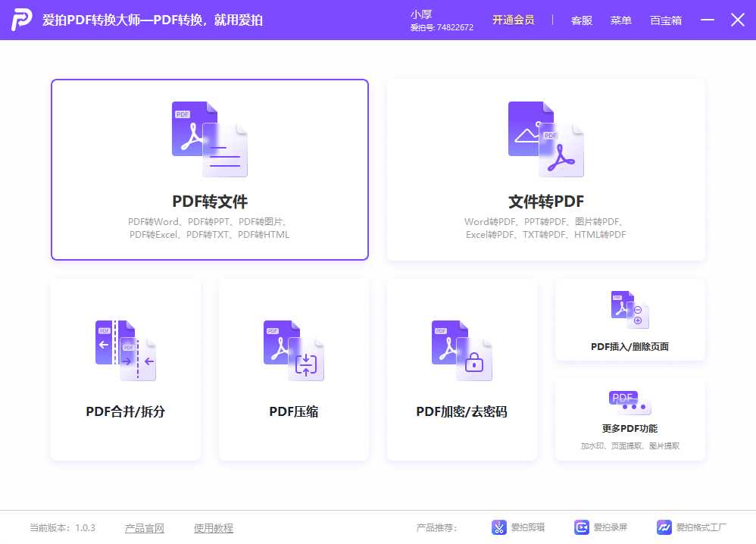Minimize the window with the dash button
Image resolution: width=756 pixels, height=544 pixels.
pos(708,20)
